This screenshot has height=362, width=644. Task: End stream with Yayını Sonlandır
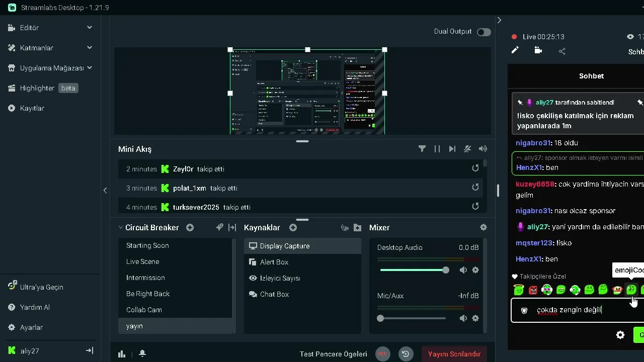(x=454, y=354)
